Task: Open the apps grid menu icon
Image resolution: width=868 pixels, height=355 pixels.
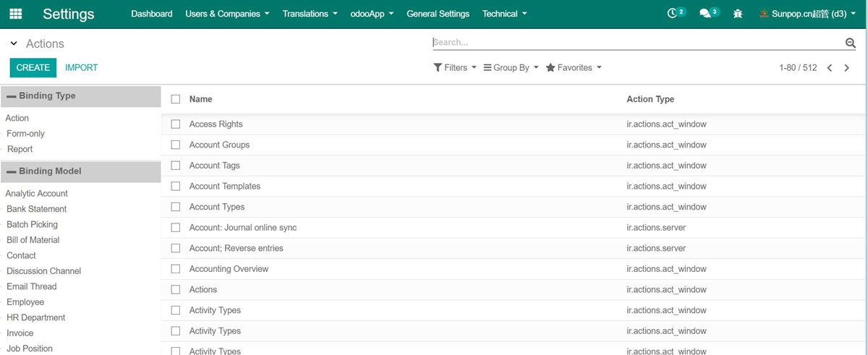Action: (15, 14)
